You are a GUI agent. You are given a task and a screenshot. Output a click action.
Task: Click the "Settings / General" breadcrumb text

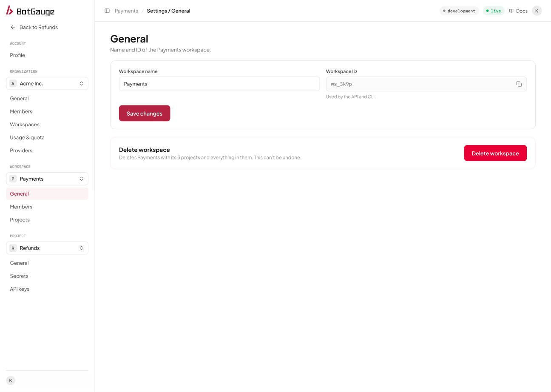[168, 11]
